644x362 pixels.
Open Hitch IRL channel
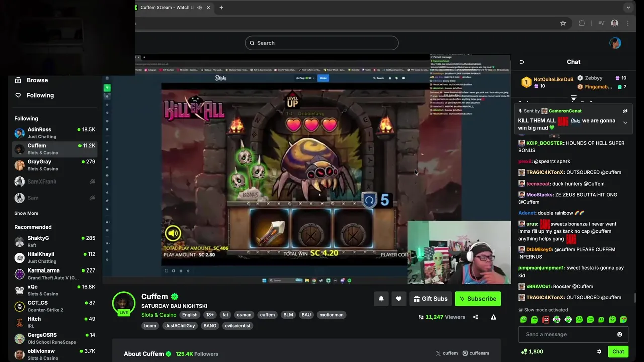[x=54, y=322]
